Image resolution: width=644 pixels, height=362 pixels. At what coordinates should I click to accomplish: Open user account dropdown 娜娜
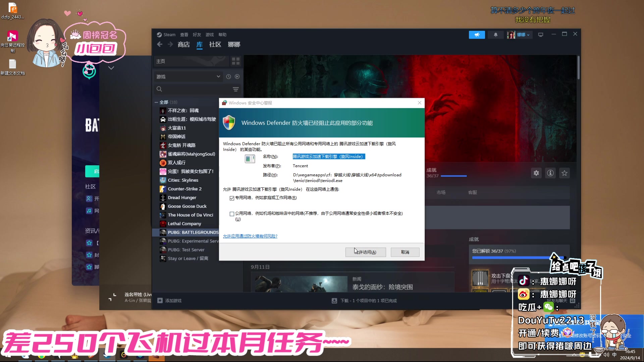(x=520, y=35)
